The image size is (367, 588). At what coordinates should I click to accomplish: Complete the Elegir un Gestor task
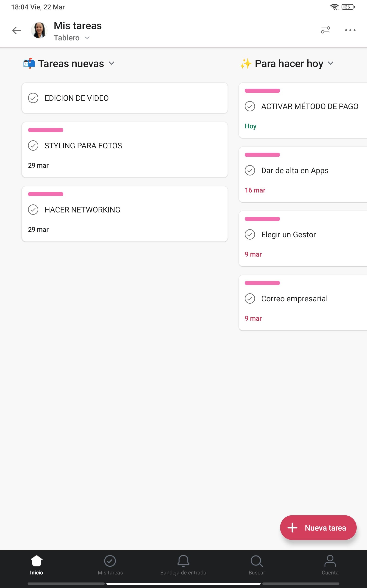[250, 235]
